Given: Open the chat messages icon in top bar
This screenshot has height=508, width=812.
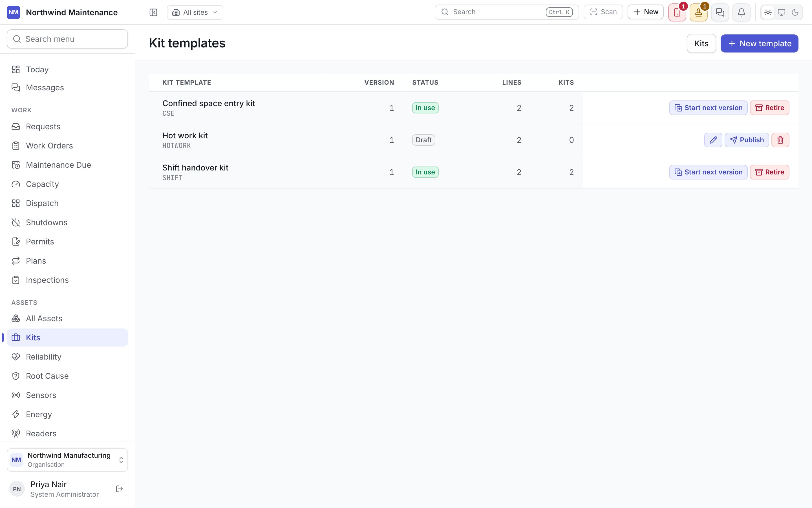Looking at the screenshot, I should [x=720, y=13].
